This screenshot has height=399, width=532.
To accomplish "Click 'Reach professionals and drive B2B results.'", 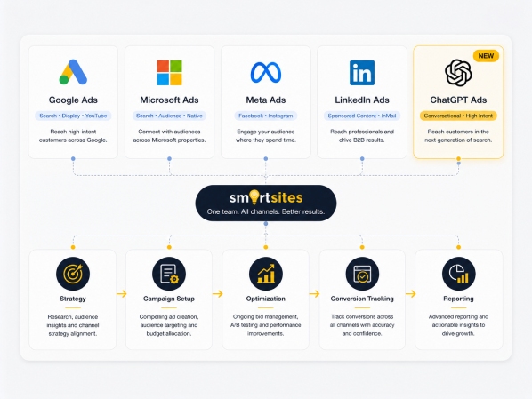I will (x=362, y=136).
